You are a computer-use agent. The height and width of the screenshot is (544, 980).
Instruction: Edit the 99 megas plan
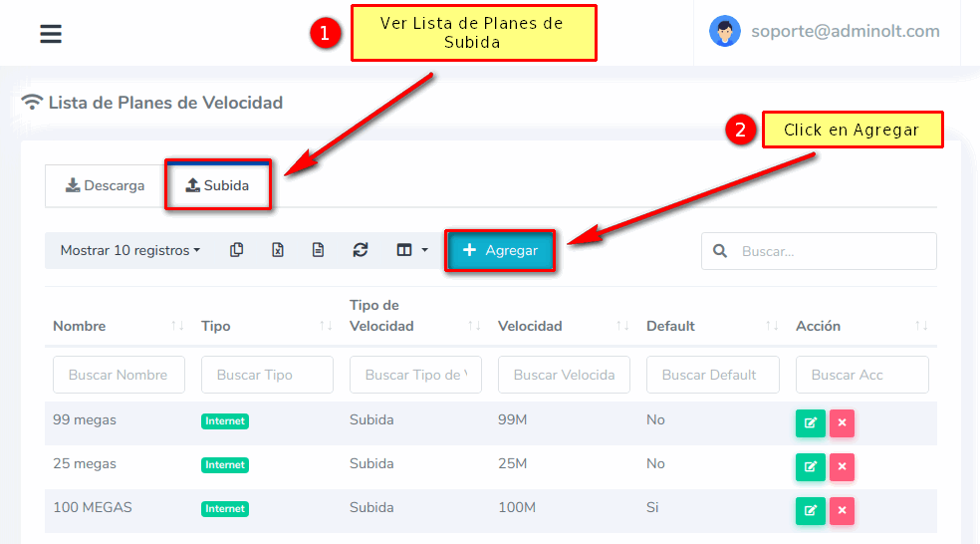(x=810, y=423)
